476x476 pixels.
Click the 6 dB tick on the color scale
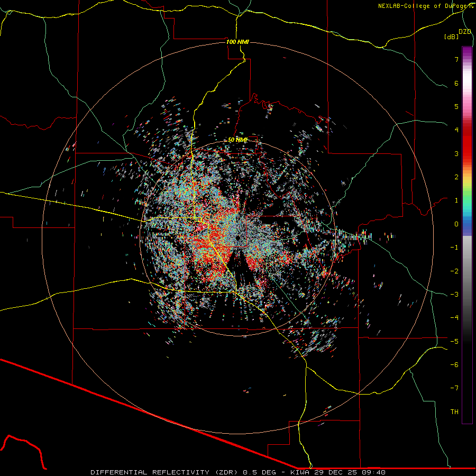click(456, 83)
